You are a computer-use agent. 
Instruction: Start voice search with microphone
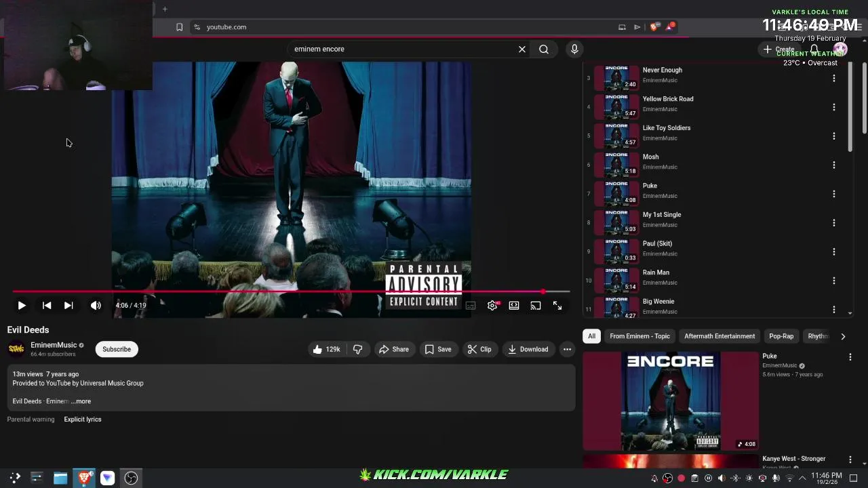coord(574,49)
